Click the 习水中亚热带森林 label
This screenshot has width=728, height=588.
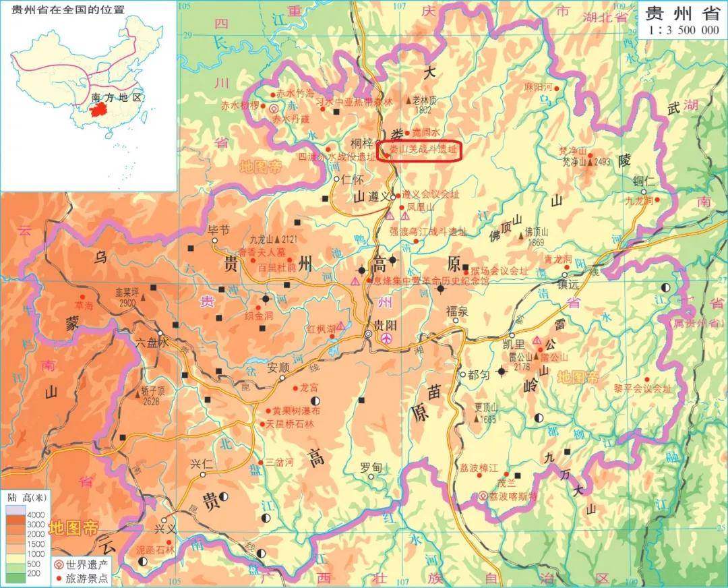354,101
